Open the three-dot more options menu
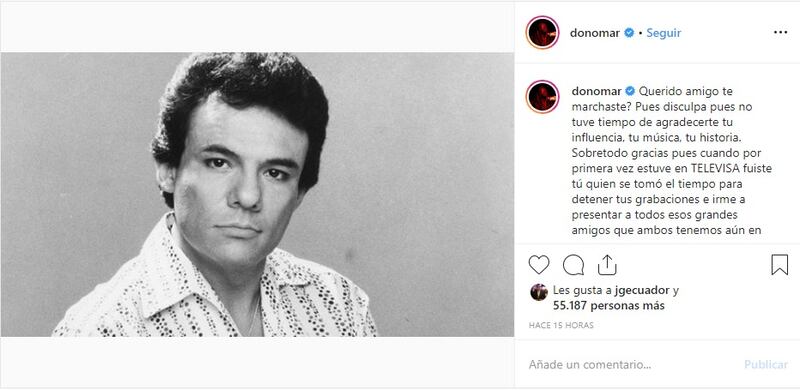Image resolution: width=800 pixels, height=390 pixels. click(781, 33)
